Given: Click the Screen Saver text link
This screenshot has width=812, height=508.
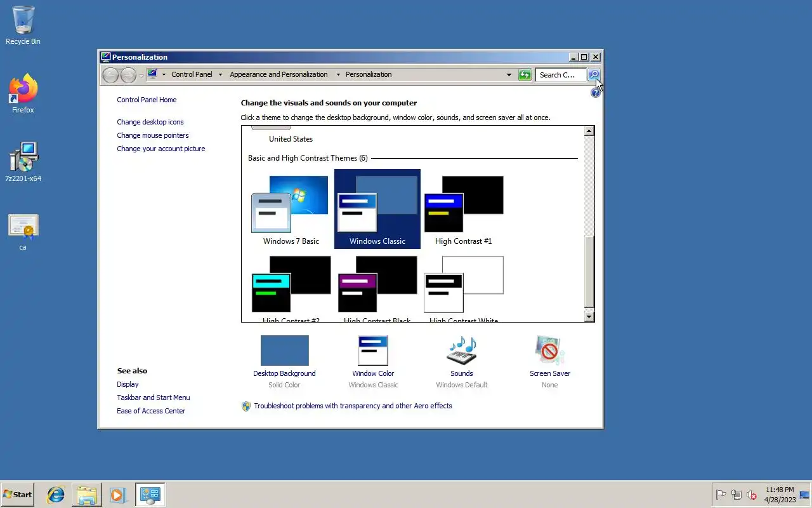Looking at the screenshot, I should click(550, 373).
